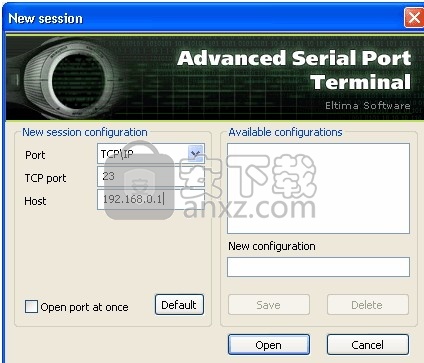This screenshot has width=424, height=363.
Task: Close the New session dialog
Action: (x=414, y=18)
